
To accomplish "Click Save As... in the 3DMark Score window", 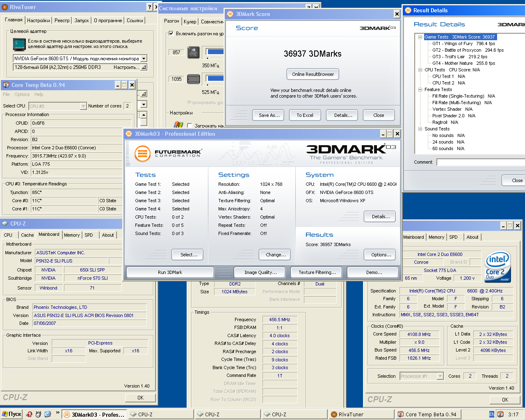I will pos(269,115).
